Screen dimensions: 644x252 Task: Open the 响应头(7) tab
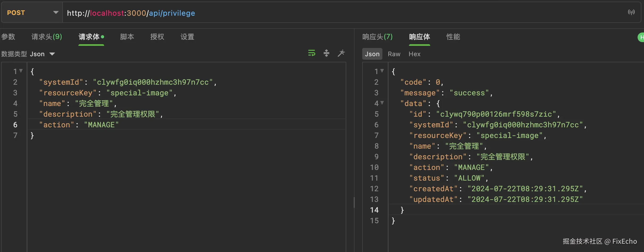pyautogui.click(x=377, y=37)
